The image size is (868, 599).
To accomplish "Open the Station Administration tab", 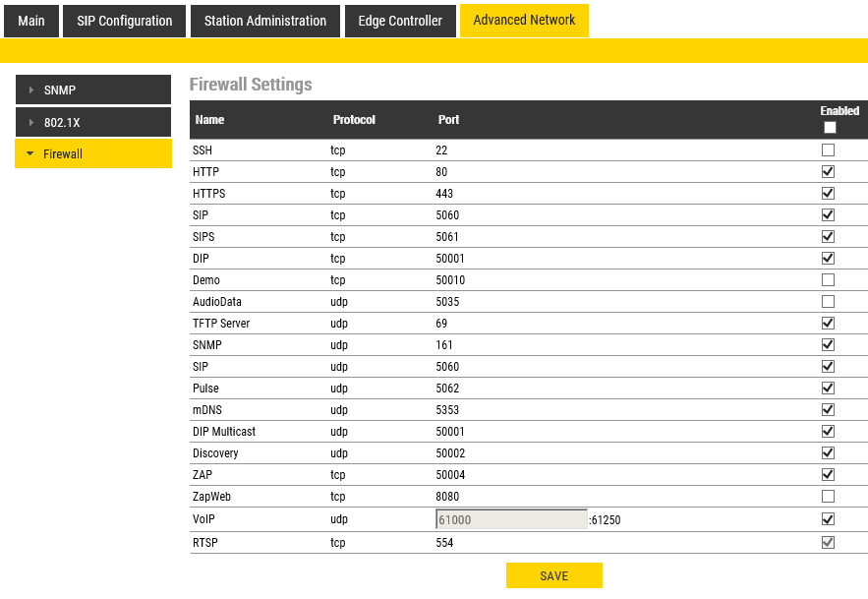I will point(265,21).
